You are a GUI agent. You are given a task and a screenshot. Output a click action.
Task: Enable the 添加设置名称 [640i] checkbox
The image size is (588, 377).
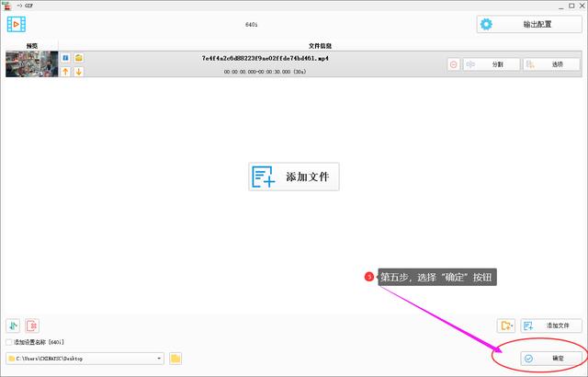9,342
